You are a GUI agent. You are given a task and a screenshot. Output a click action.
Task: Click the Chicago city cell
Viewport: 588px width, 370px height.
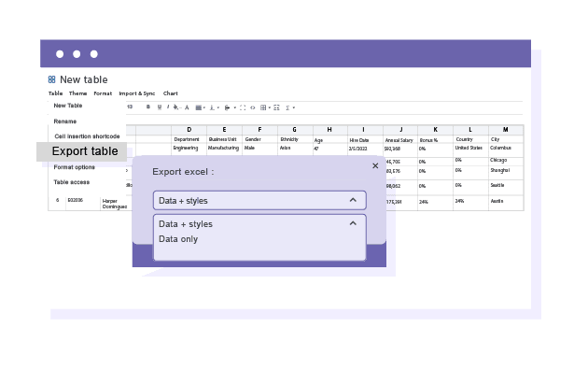506,161
